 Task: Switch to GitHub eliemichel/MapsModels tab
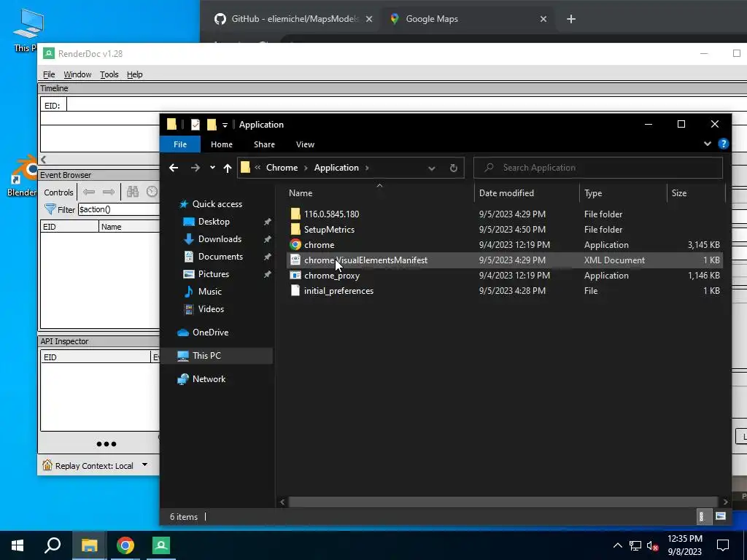coord(294,19)
